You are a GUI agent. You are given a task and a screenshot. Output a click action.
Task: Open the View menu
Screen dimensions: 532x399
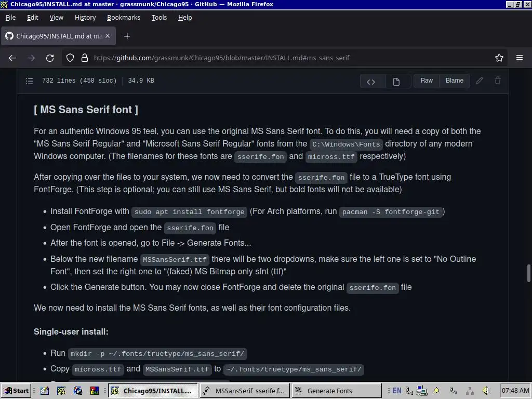(56, 17)
